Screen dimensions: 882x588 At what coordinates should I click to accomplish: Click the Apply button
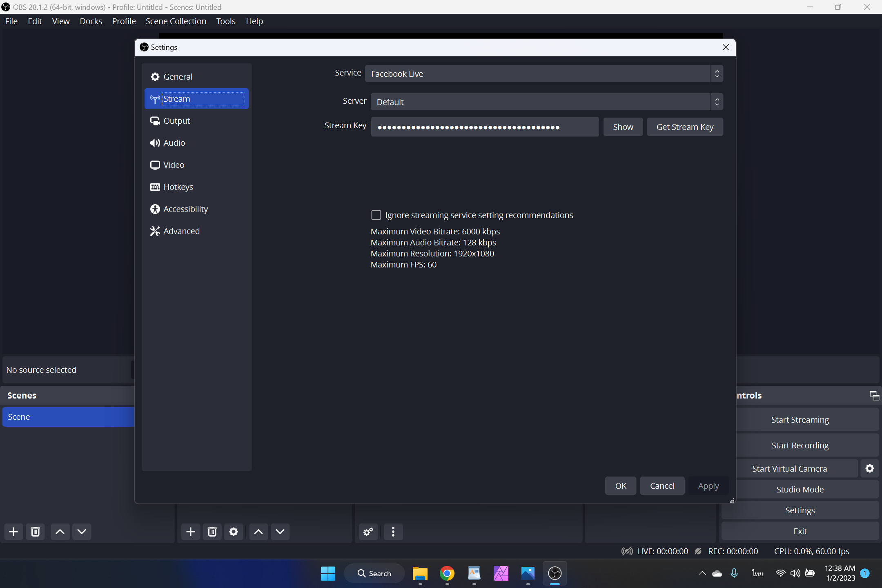tap(708, 486)
